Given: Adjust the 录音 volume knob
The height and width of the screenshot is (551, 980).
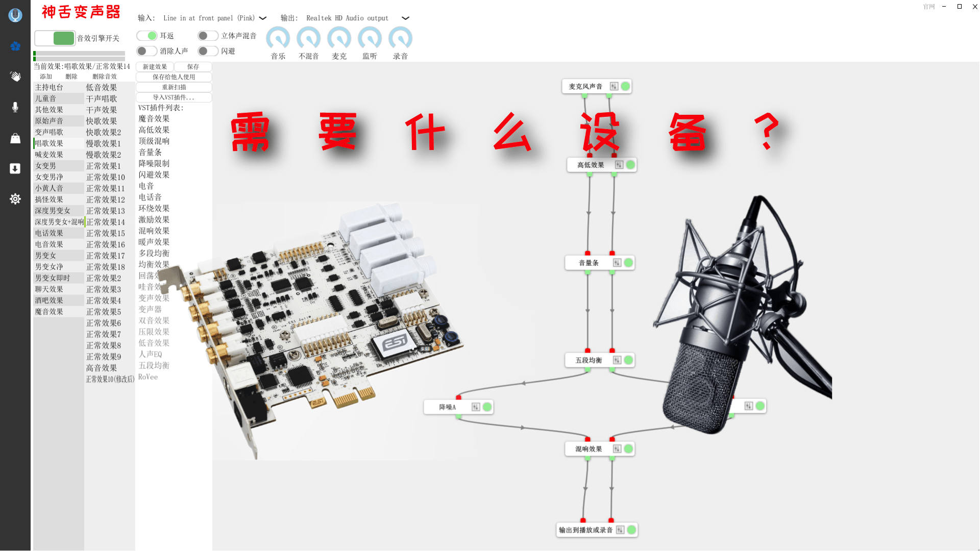Looking at the screenshot, I should pyautogui.click(x=401, y=38).
